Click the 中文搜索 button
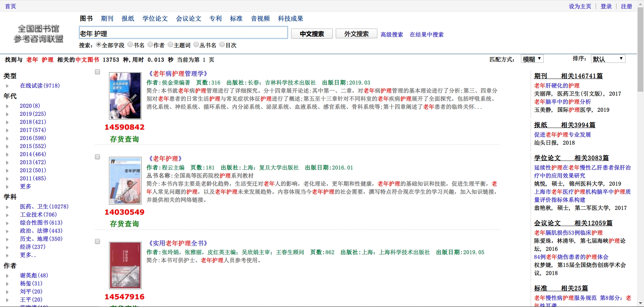 click(312, 34)
